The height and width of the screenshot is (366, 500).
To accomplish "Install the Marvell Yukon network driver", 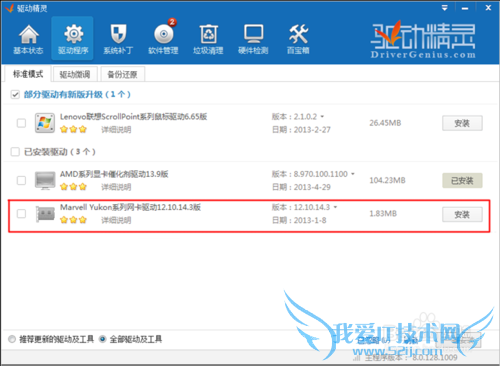I will [462, 215].
